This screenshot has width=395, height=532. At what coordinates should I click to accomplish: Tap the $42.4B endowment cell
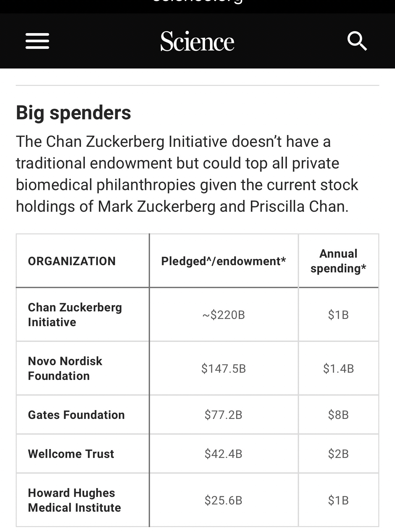coord(223,454)
